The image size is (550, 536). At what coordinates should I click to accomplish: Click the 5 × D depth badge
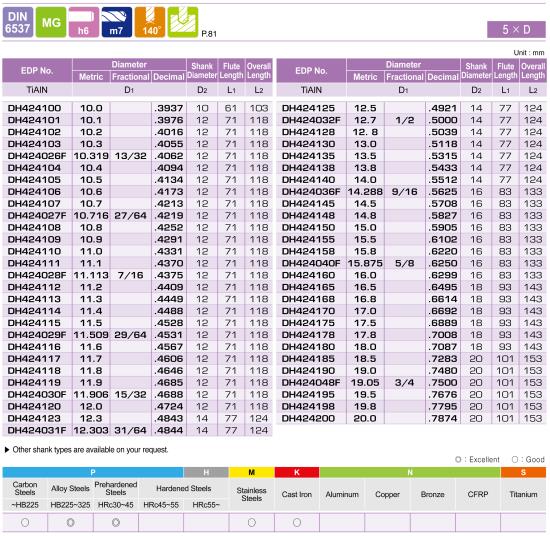coord(516,29)
